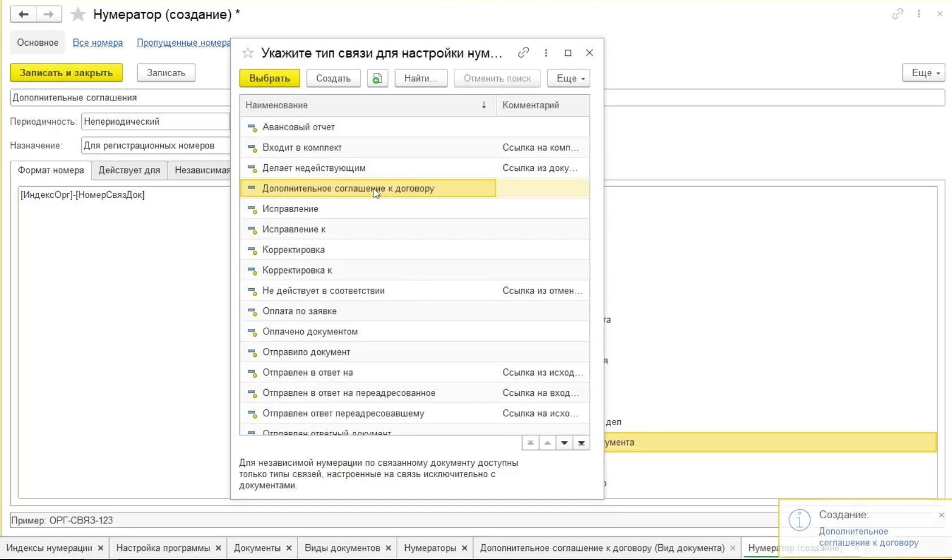Click the Периодичность input field
This screenshot has height=560, width=952.
(x=155, y=122)
